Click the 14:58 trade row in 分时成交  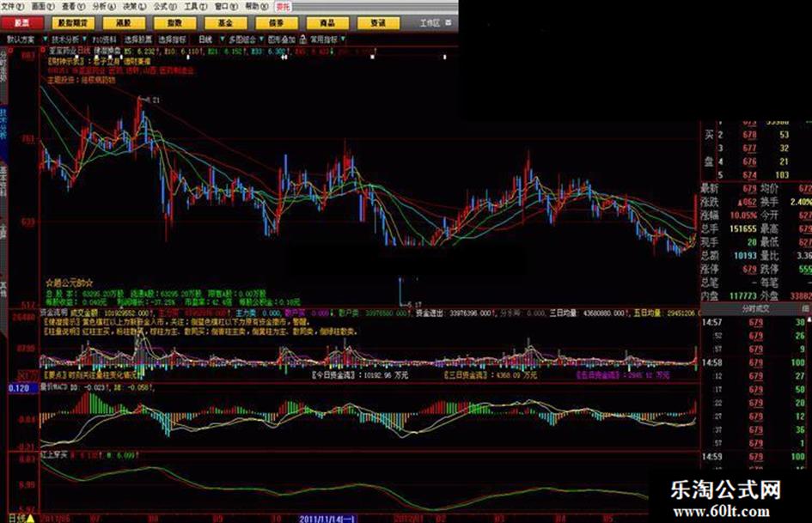click(755, 362)
